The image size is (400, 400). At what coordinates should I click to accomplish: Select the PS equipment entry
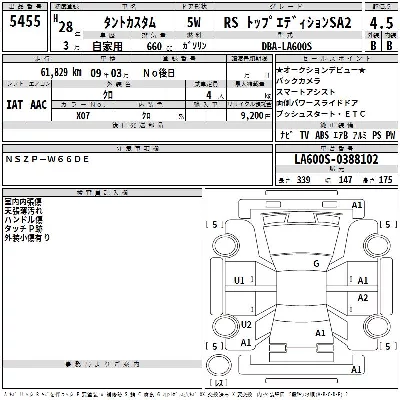point(377,135)
